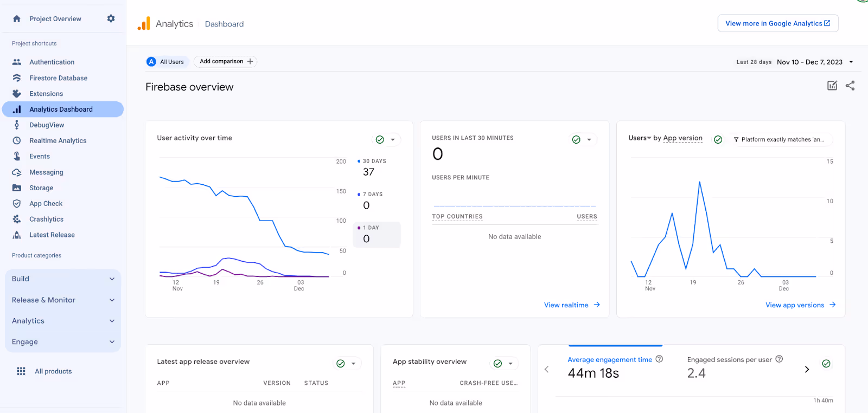The image size is (868, 413).
Task: Click Platform exactly matches filter chip
Action: [781, 139]
